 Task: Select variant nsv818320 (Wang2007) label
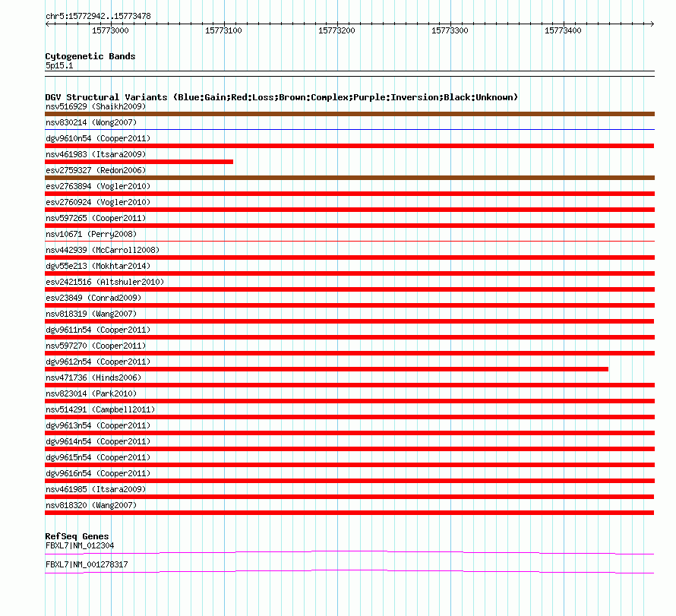tap(91, 505)
